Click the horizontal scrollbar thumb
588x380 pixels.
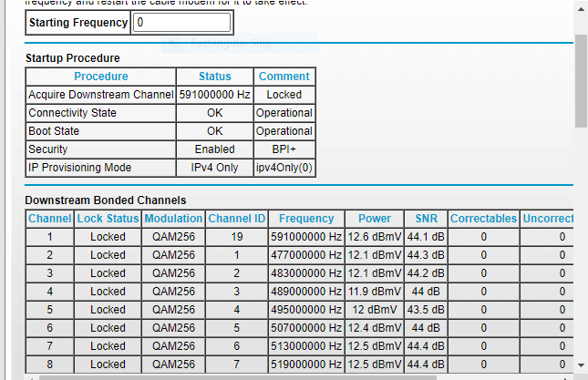pos(238,378)
